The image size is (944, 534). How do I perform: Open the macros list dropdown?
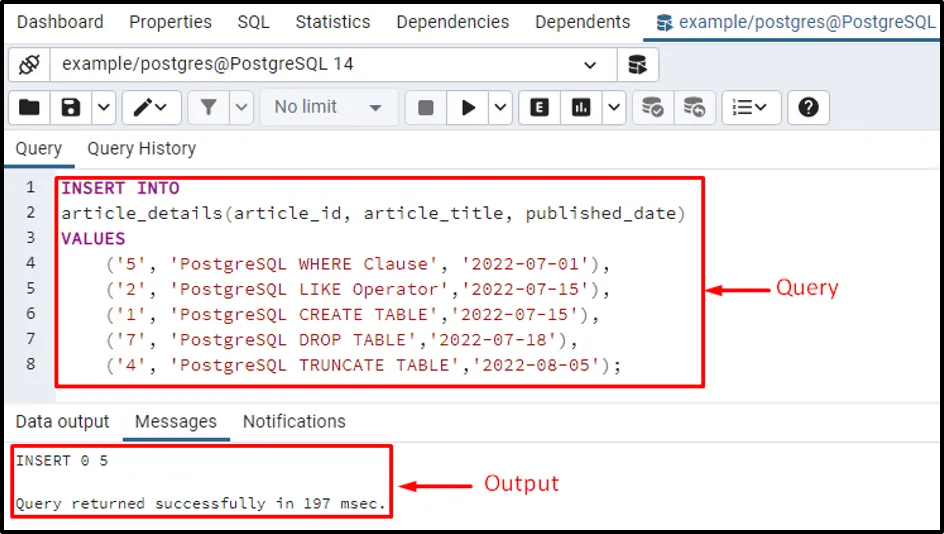point(751,108)
